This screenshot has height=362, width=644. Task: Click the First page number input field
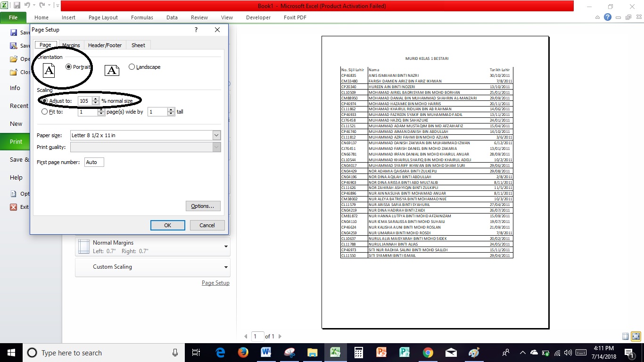pos(93,162)
